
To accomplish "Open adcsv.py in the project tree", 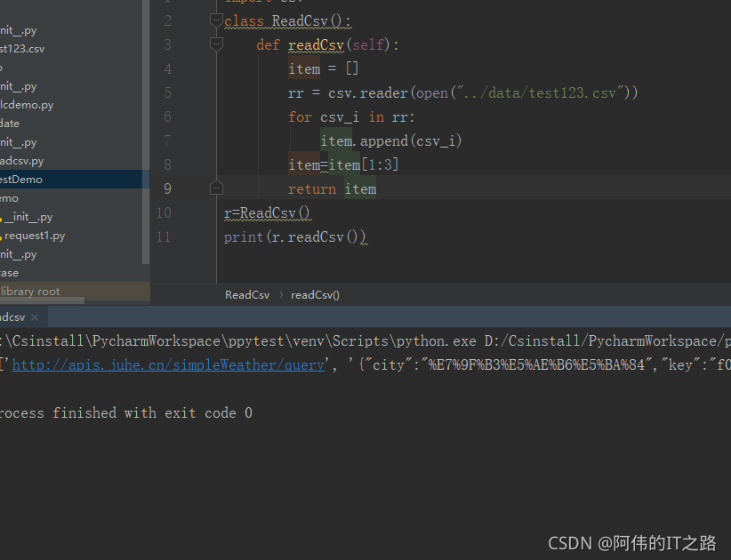I will point(22,161).
